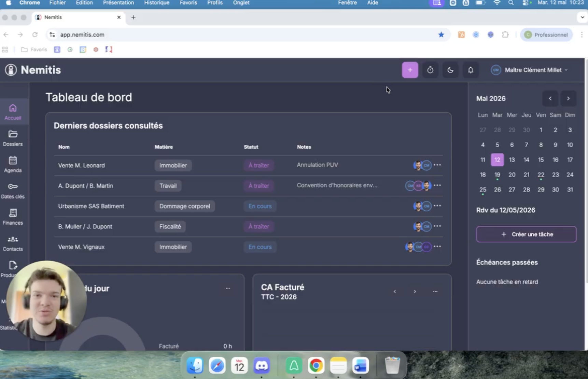Click Fiscalité matière tag
Image resolution: width=588 pixels, height=379 pixels.
coord(170,226)
